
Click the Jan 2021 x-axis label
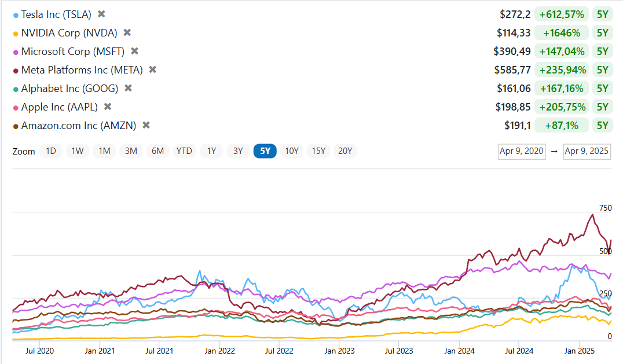[x=100, y=351]
